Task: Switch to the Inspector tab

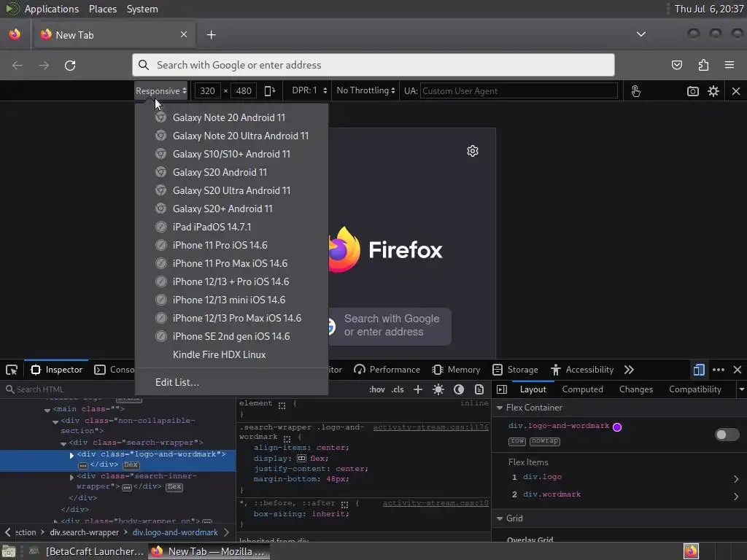Action: coord(57,370)
